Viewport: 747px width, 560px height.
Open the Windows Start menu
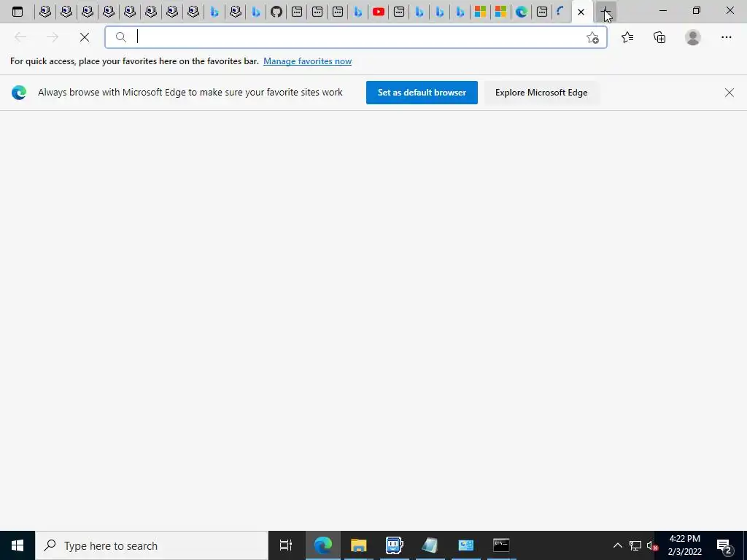pyautogui.click(x=18, y=545)
